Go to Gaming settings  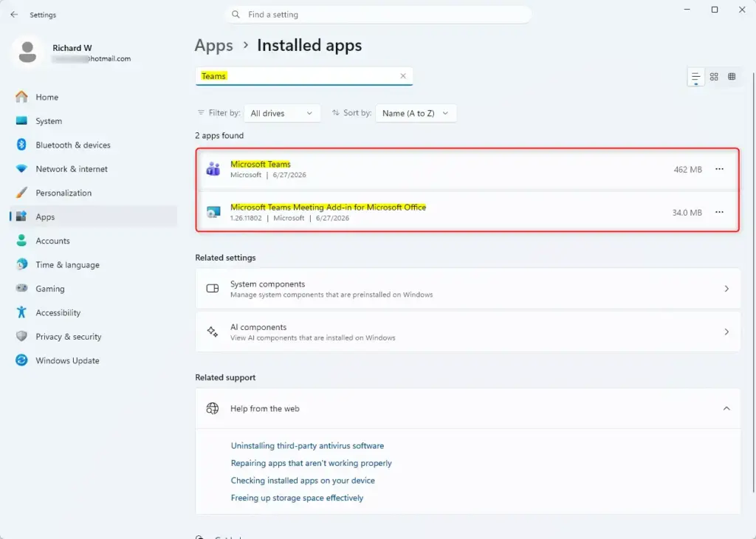(94, 288)
